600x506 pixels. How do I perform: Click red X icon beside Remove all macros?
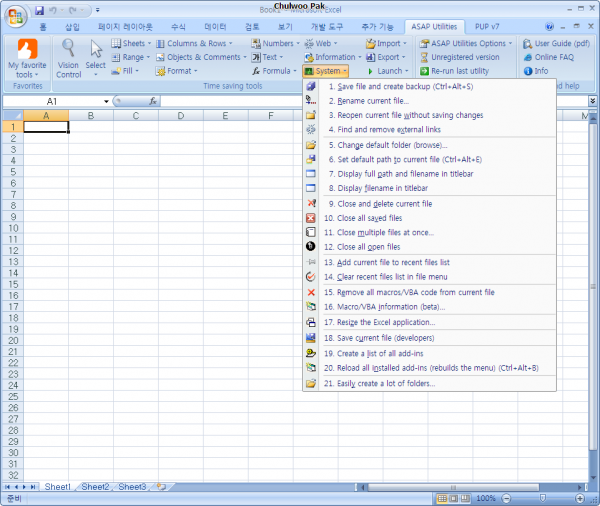tap(311, 292)
